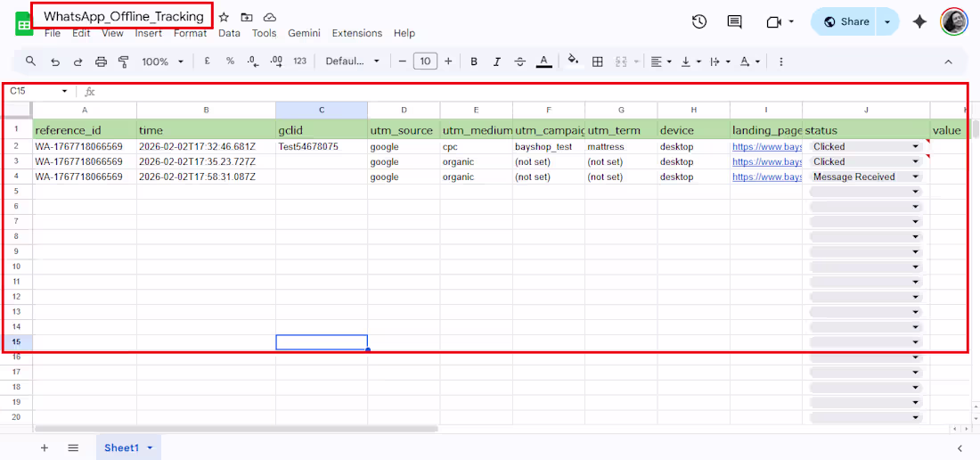Screen dimensions: 980x460
Task: Select the cell containing bayshop_test
Action: (x=549, y=147)
